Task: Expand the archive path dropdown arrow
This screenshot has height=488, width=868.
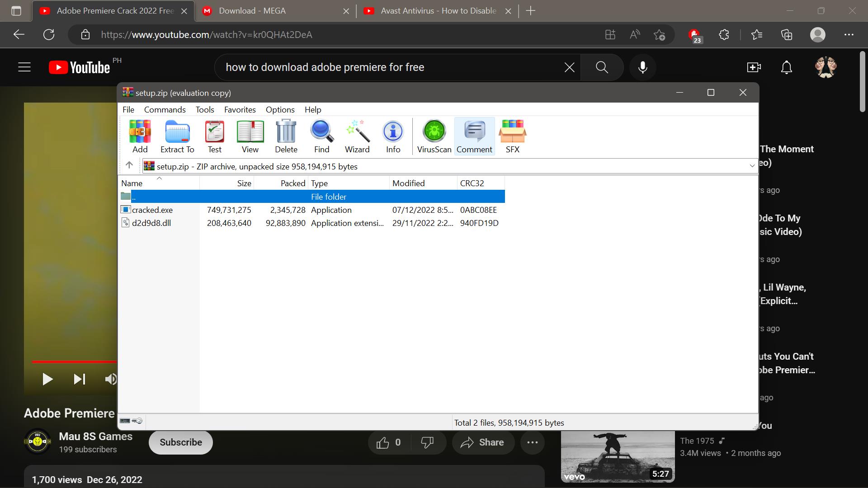Action: click(x=752, y=166)
